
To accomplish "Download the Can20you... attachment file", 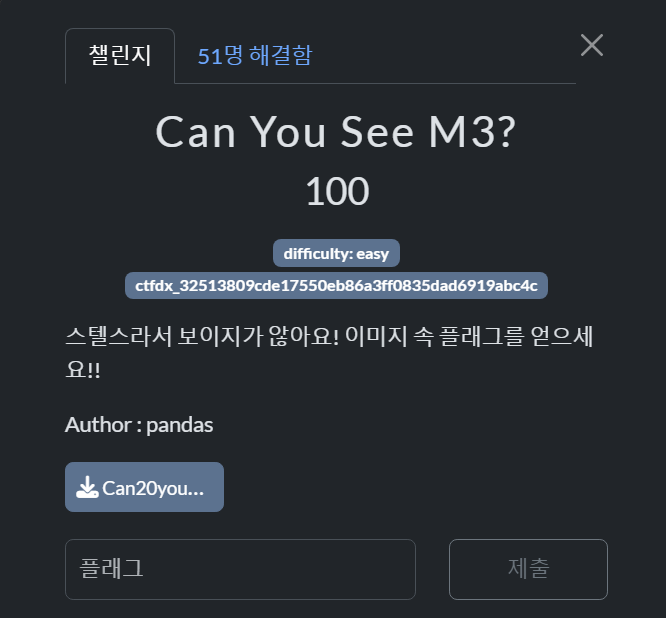I will coord(144,487).
